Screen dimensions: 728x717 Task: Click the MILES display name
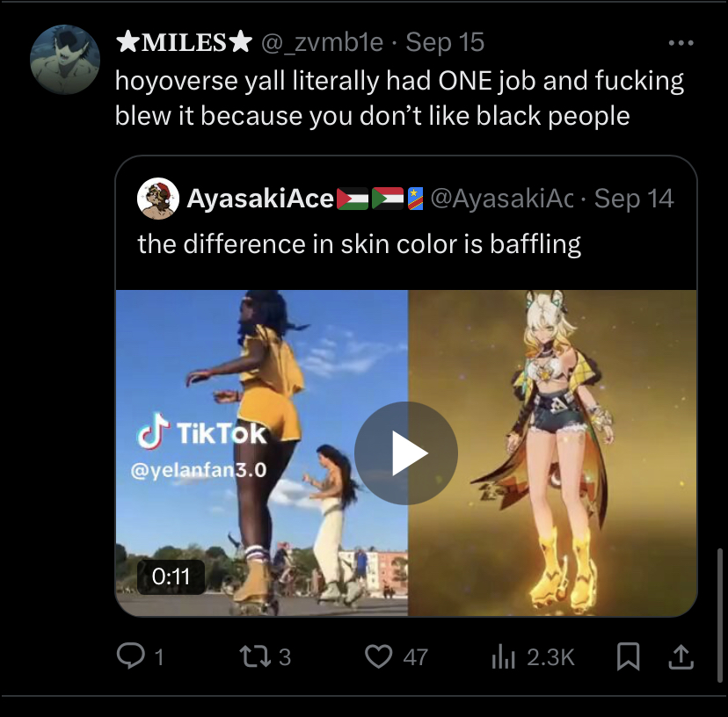(184, 41)
